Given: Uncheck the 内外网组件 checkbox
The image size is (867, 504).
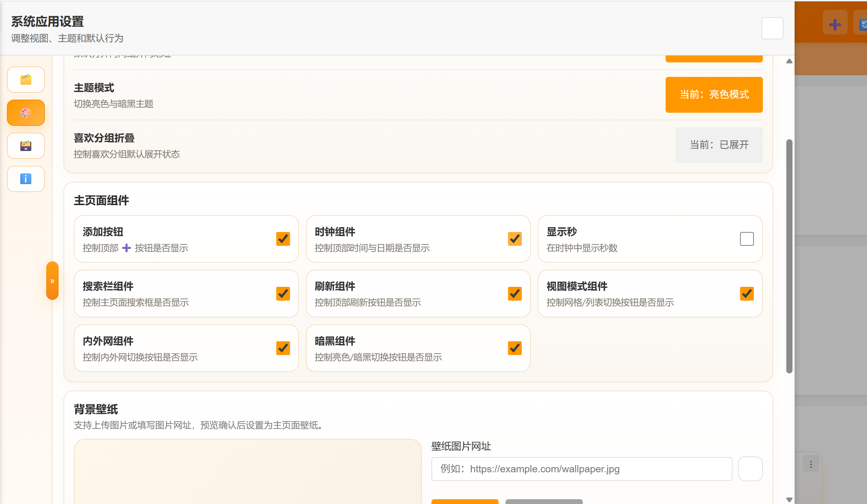Looking at the screenshot, I should 283,348.
